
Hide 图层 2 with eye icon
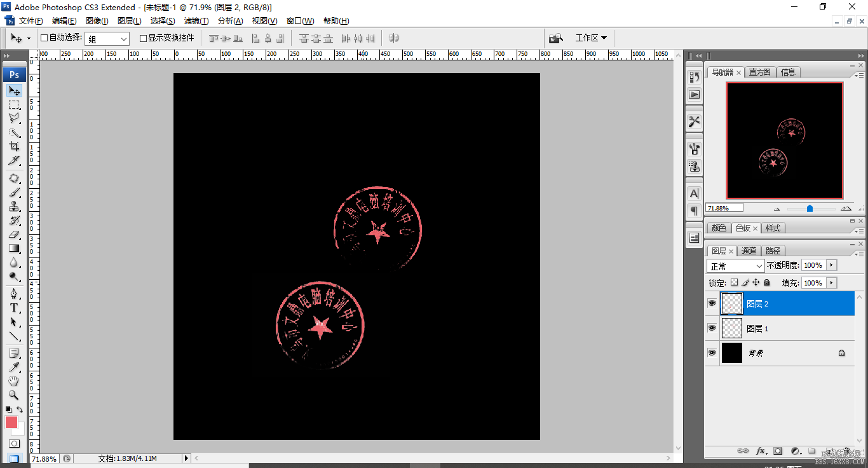point(712,304)
